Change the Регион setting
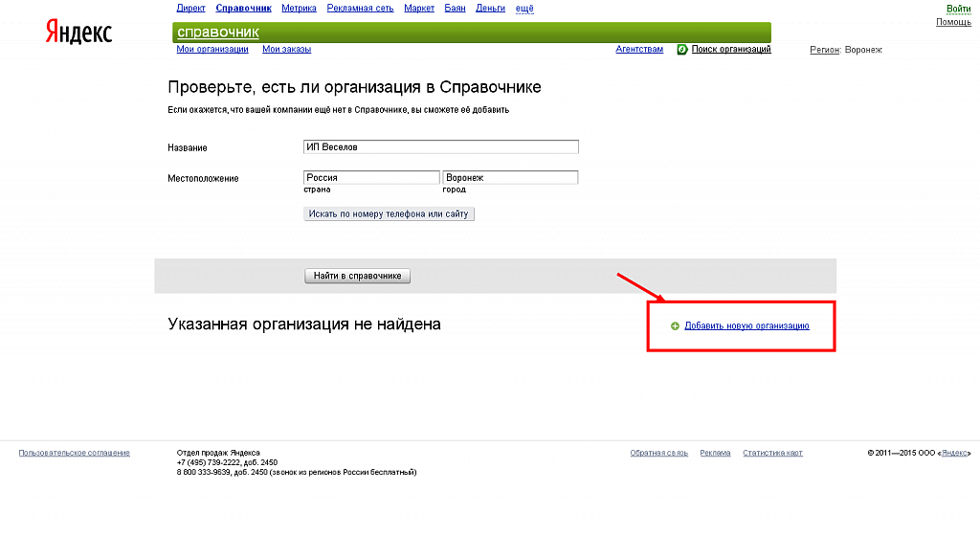980x536 pixels. [x=824, y=50]
